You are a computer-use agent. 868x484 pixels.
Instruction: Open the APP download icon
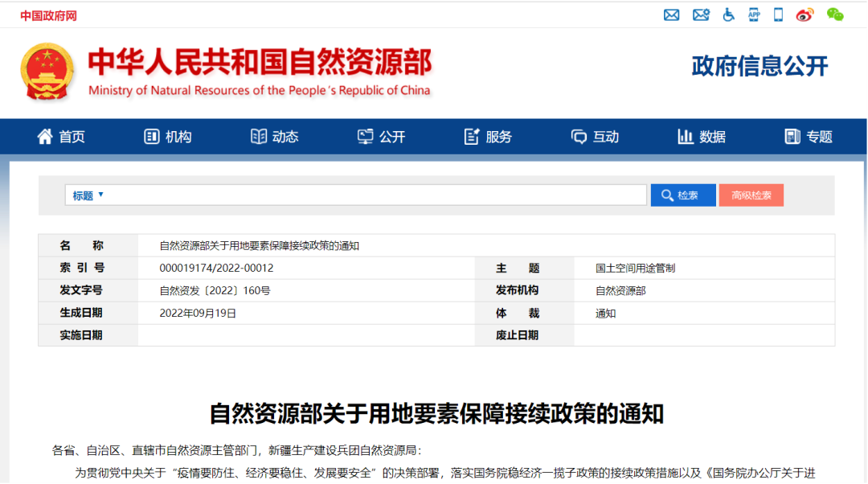pyautogui.click(x=753, y=14)
